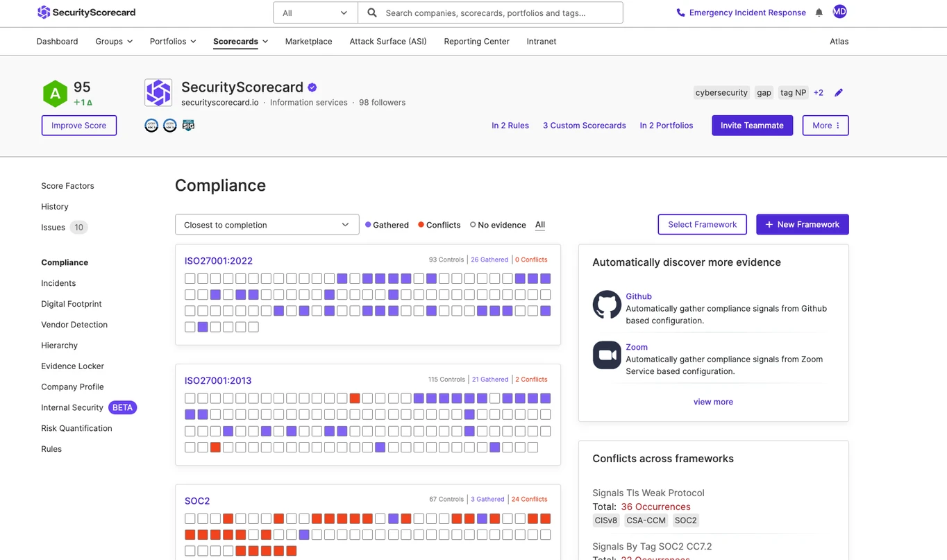Screen dimensions: 947x560
Task: Click the green A grade hexagon badge
Action: (55, 94)
